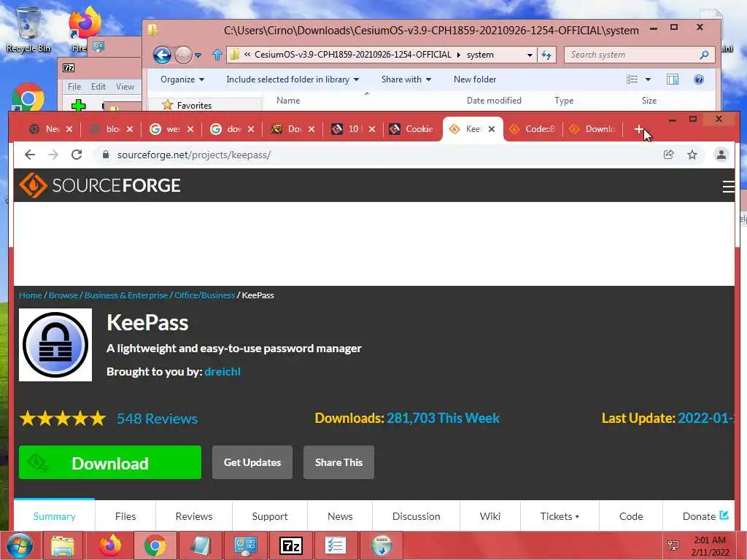Open the Recycle Bin desktop icon
Image resolution: width=747 pixels, height=560 pixels.
[x=28, y=28]
